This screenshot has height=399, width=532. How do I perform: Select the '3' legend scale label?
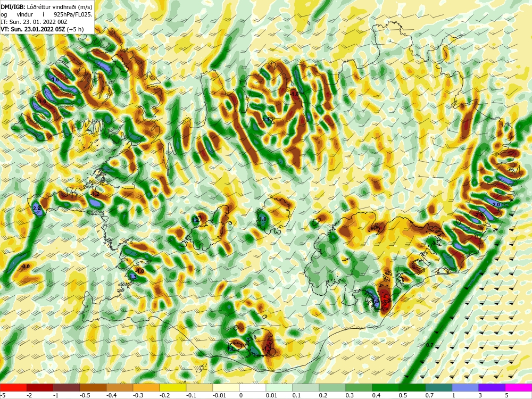point(480,395)
